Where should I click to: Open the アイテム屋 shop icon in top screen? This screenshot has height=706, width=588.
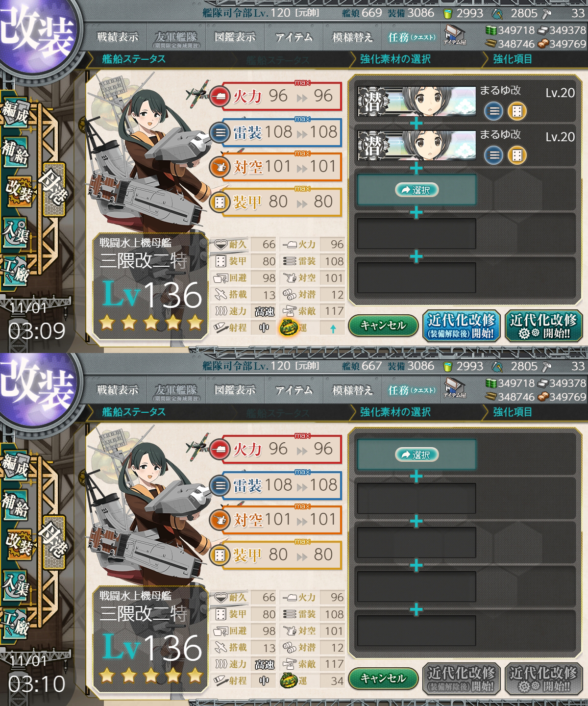[x=455, y=35]
